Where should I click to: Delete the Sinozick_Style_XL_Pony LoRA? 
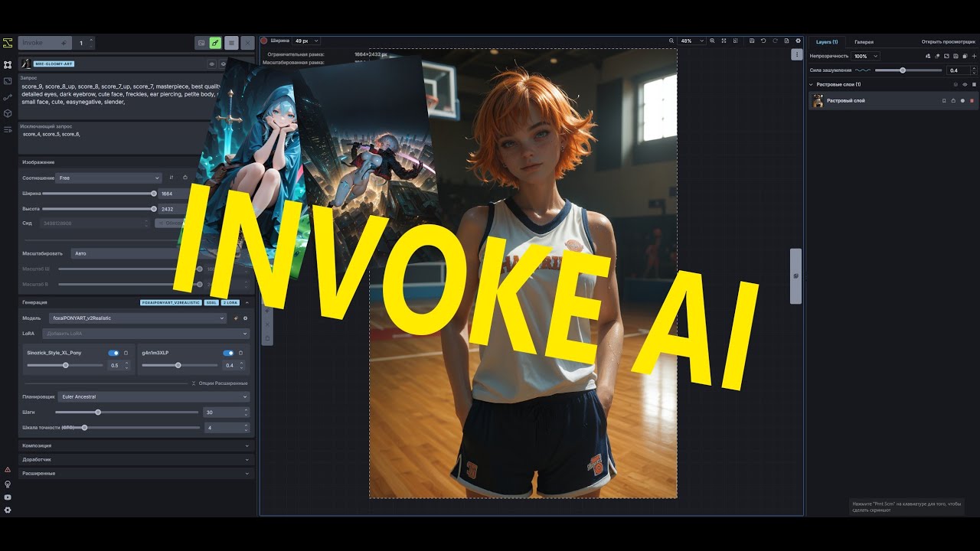click(126, 353)
